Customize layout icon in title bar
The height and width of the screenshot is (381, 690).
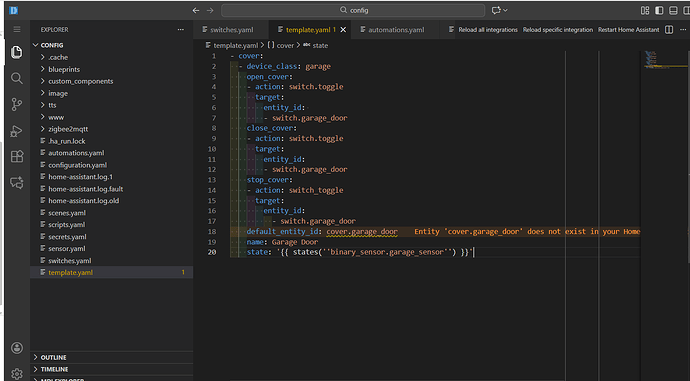(645, 10)
